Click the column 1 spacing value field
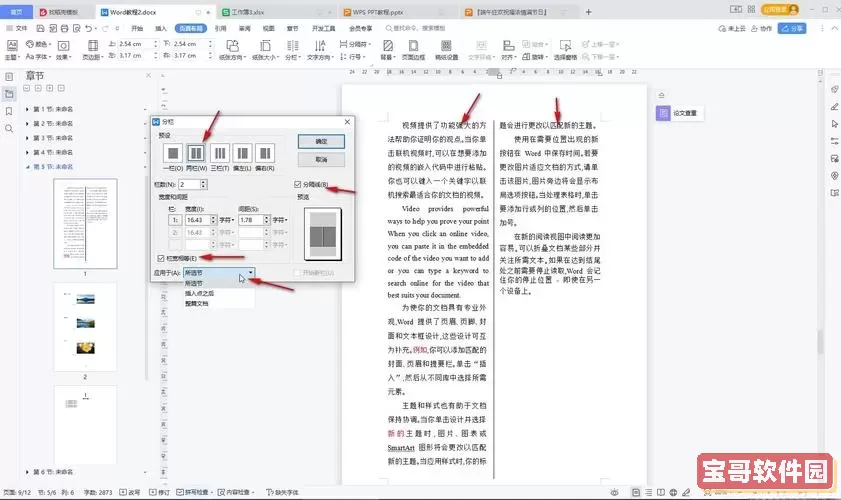The height and width of the screenshot is (500, 841). pyautogui.click(x=250, y=220)
